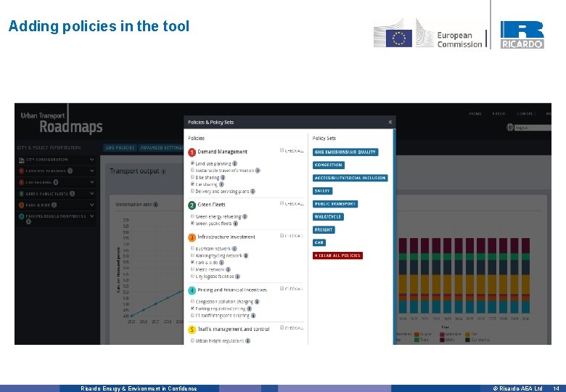Click info icon on Park & Ride sidebar row
The width and height of the screenshot is (566, 392).
[x=54, y=205]
